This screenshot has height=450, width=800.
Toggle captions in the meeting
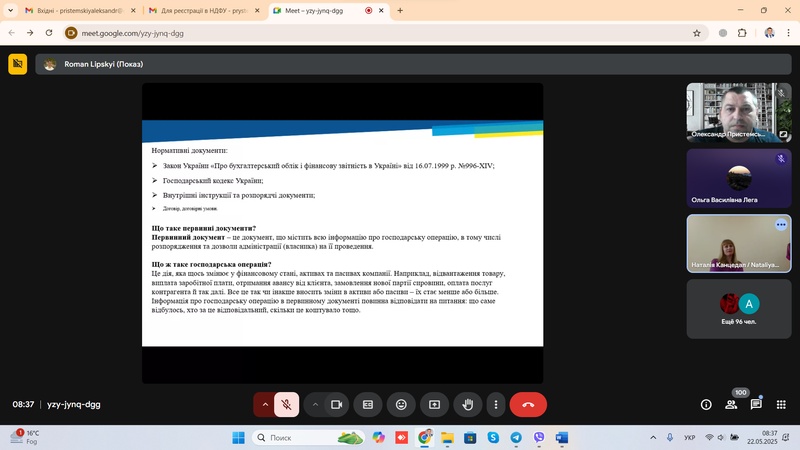pyautogui.click(x=368, y=405)
